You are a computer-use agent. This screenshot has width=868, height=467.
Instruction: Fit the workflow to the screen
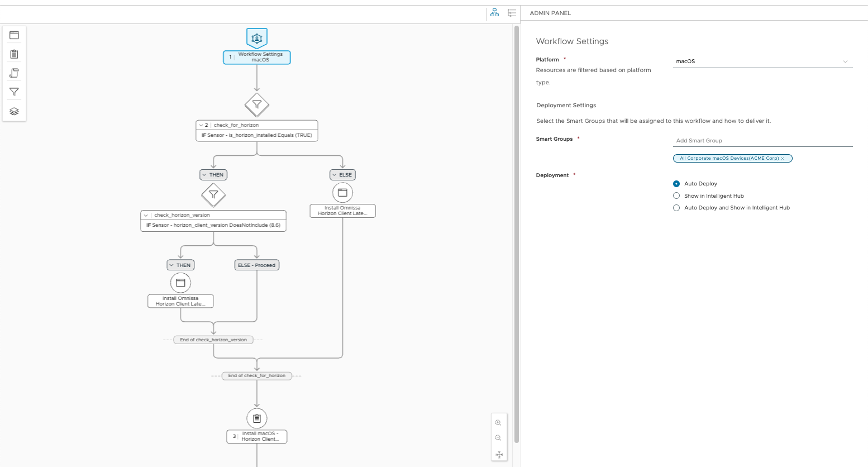(499, 454)
